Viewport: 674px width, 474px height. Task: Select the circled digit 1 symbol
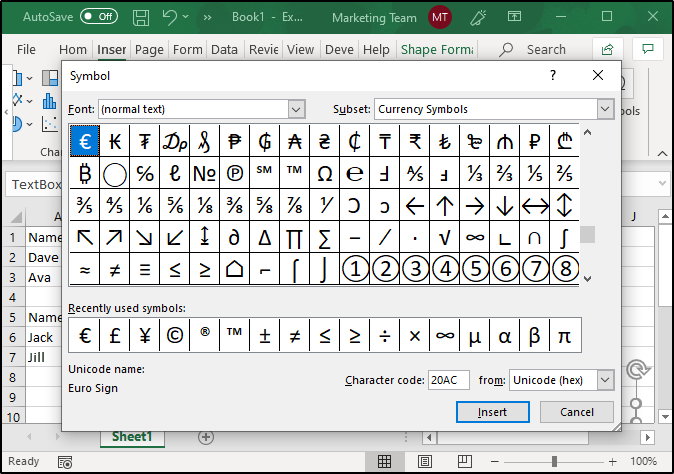[355, 269]
